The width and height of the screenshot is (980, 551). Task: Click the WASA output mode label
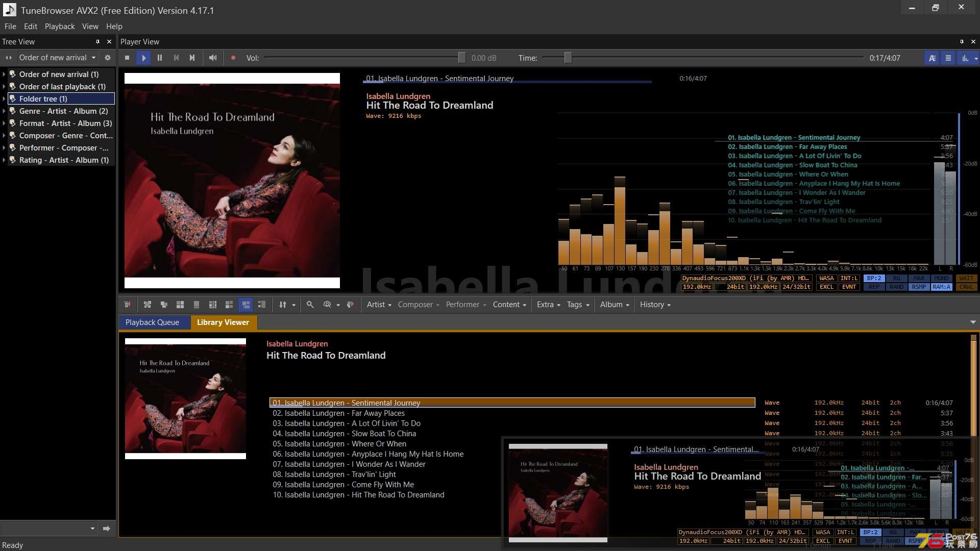826,279
